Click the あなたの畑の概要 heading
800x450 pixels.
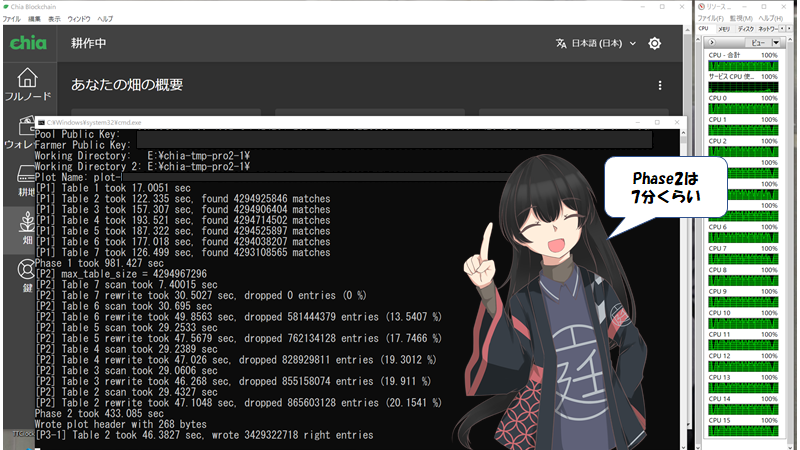(x=127, y=85)
